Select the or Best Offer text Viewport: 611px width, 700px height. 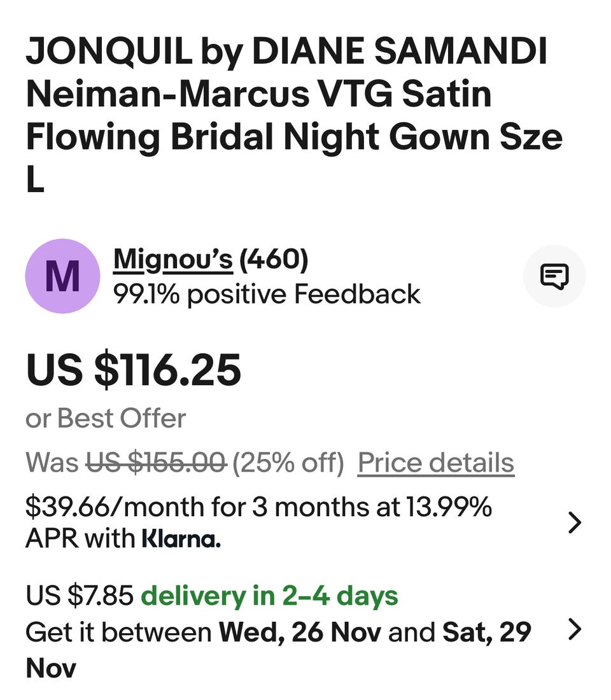pos(106,419)
